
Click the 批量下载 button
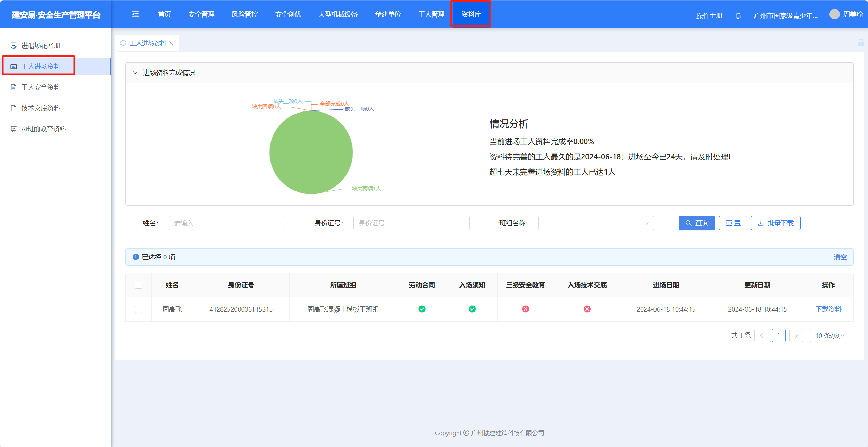[x=775, y=223]
